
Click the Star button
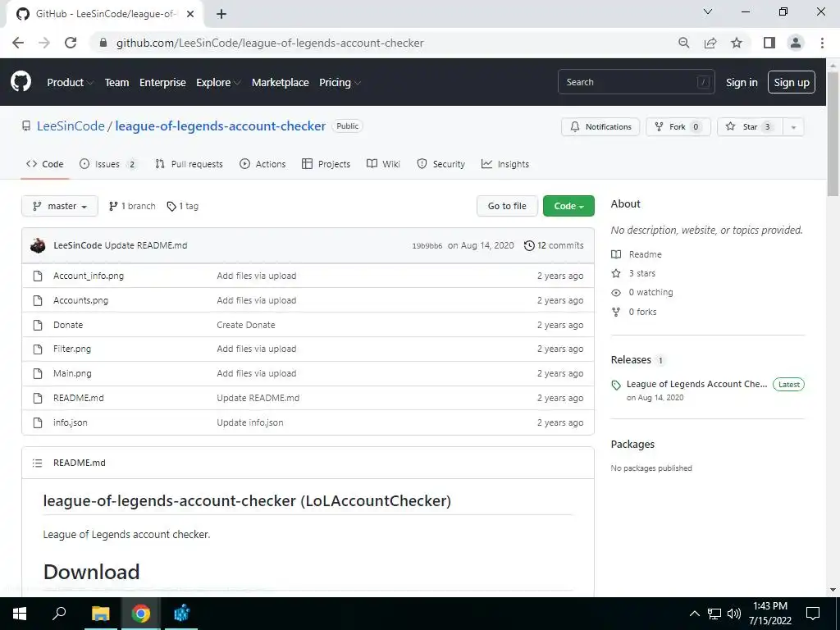click(x=750, y=127)
